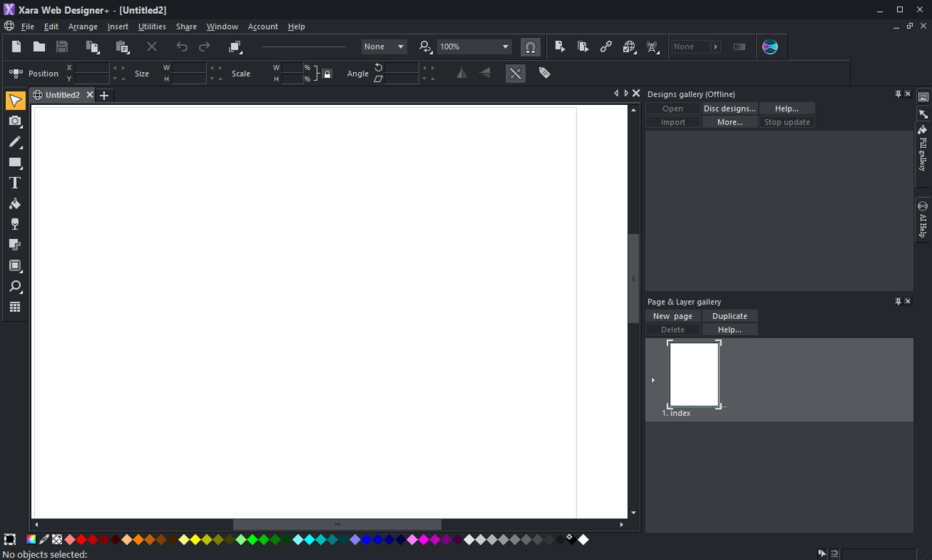The height and width of the screenshot is (560, 932).
Task: Choose the Fill tool paint bucket
Action: tap(15, 204)
